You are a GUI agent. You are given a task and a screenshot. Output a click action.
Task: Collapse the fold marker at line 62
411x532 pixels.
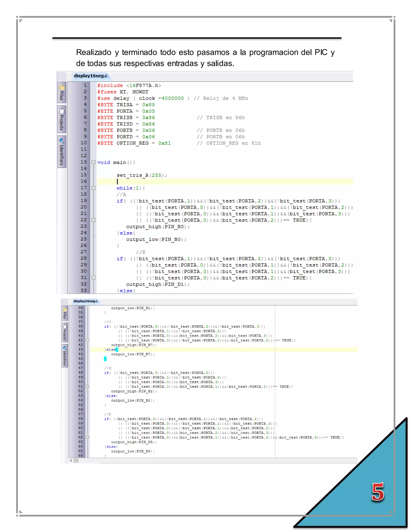point(87,437)
